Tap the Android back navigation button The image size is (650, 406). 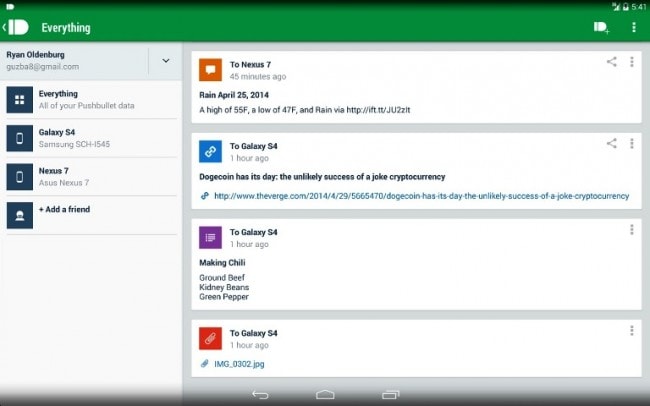[x=260, y=395]
